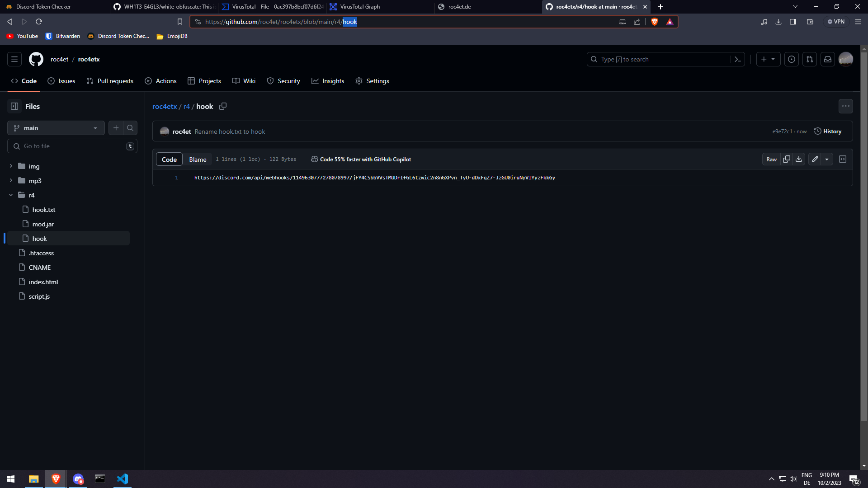Screen dimensions: 868x488
Task: Expand the img folder
Action: (x=11, y=166)
